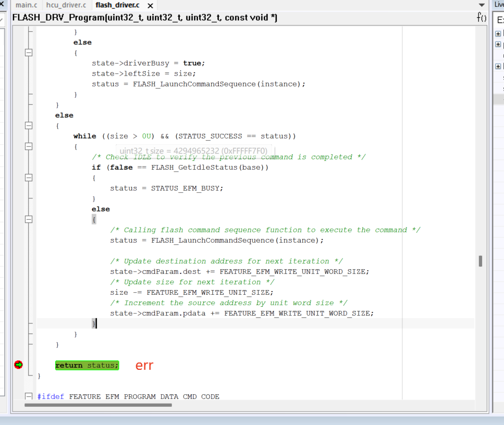Collapse the #ifdef FEATURE_EFM_PROGRAM_DATA_CMD_CODE block
Image resolution: width=504 pixels, height=425 pixels.
(29, 397)
